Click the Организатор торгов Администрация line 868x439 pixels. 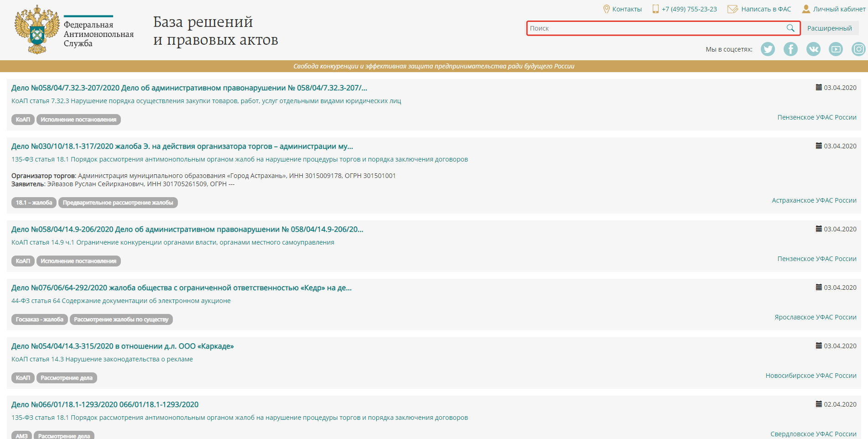(x=203, y=176)
